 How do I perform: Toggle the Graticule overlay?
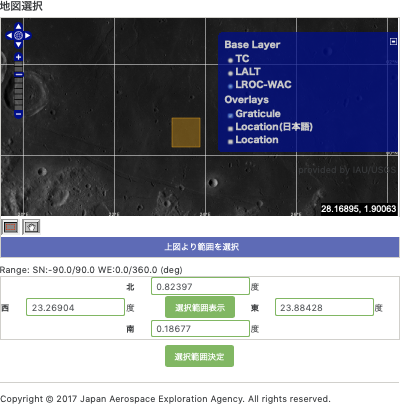(254, 114)
